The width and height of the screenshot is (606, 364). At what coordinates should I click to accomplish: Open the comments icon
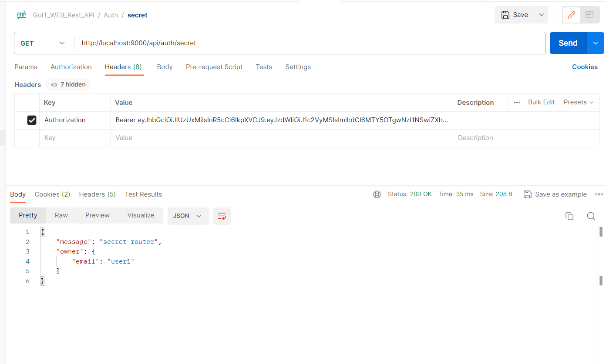(x=589, y=15)
